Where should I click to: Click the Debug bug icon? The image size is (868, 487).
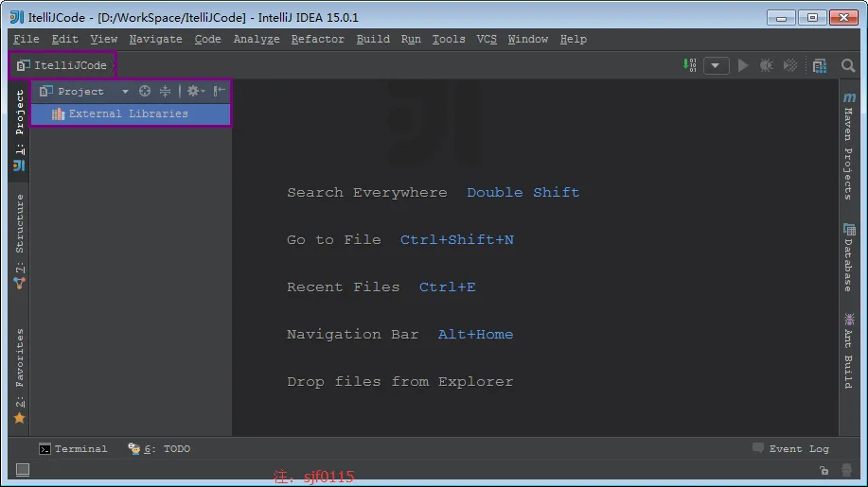766,66
